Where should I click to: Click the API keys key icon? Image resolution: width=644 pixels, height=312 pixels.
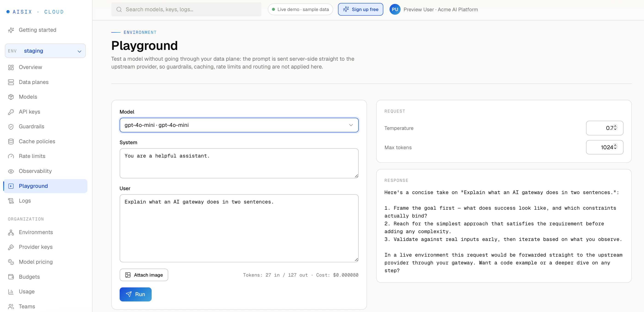click(11, 112)
